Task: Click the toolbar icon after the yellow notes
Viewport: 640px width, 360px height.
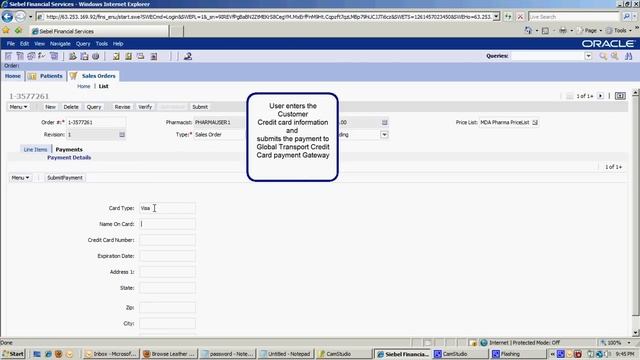Action: pos(140,56)
